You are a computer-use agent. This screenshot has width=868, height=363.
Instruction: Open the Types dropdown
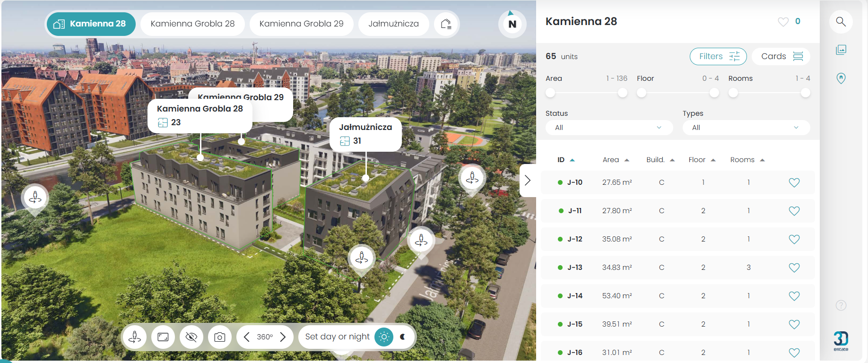746,128
